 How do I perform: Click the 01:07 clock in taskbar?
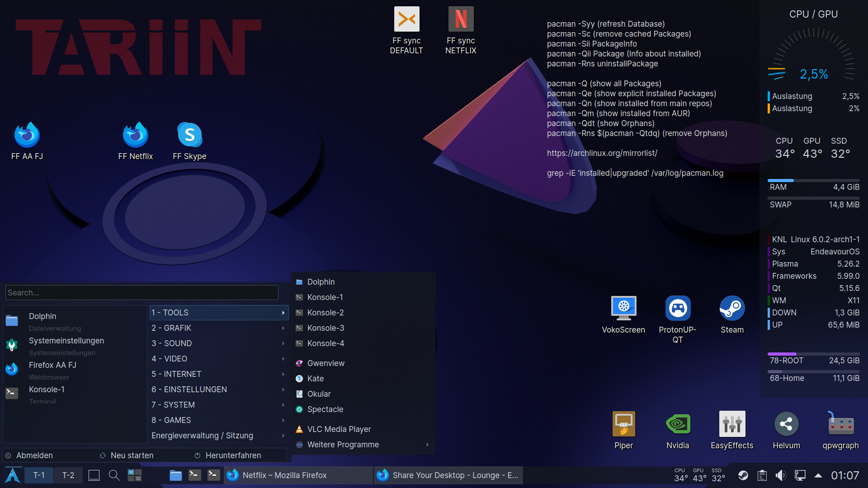click(845, 475)
